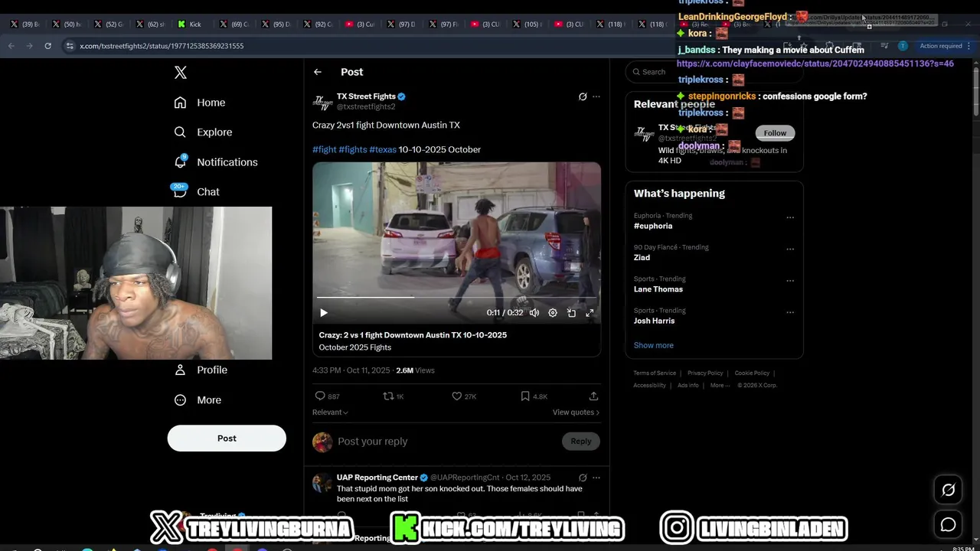
Task: Click the views count 2.6M Views
Action: click(x=415, y=370)
